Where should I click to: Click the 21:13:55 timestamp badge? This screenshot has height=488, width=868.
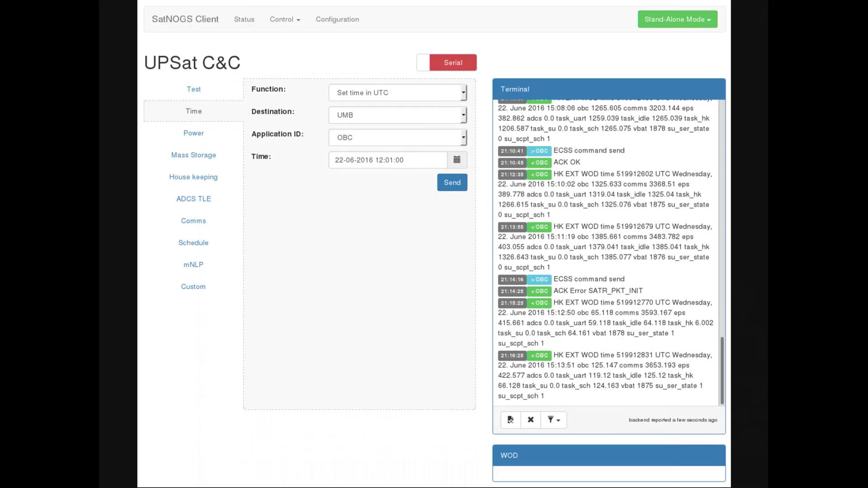[512, 227]
